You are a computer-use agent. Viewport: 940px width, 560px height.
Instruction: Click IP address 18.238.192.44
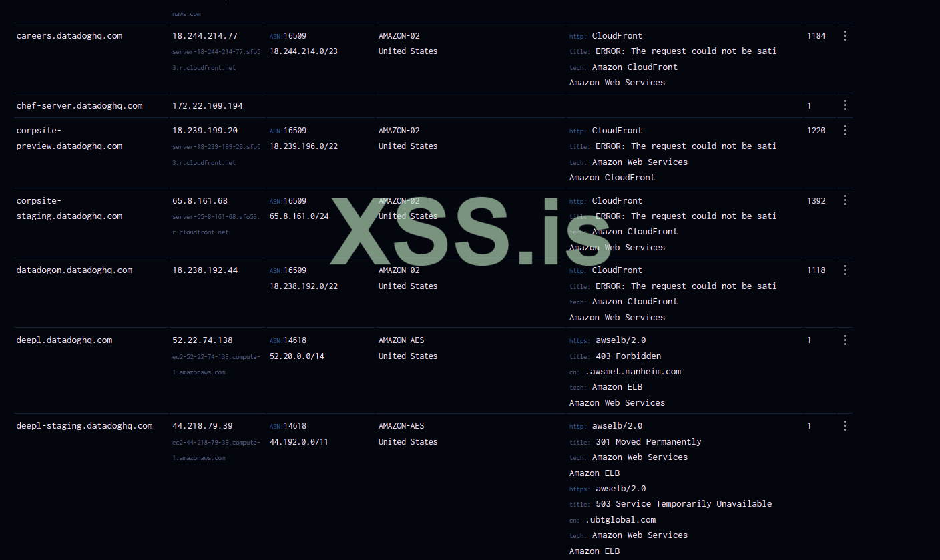[x=205, y=270]
